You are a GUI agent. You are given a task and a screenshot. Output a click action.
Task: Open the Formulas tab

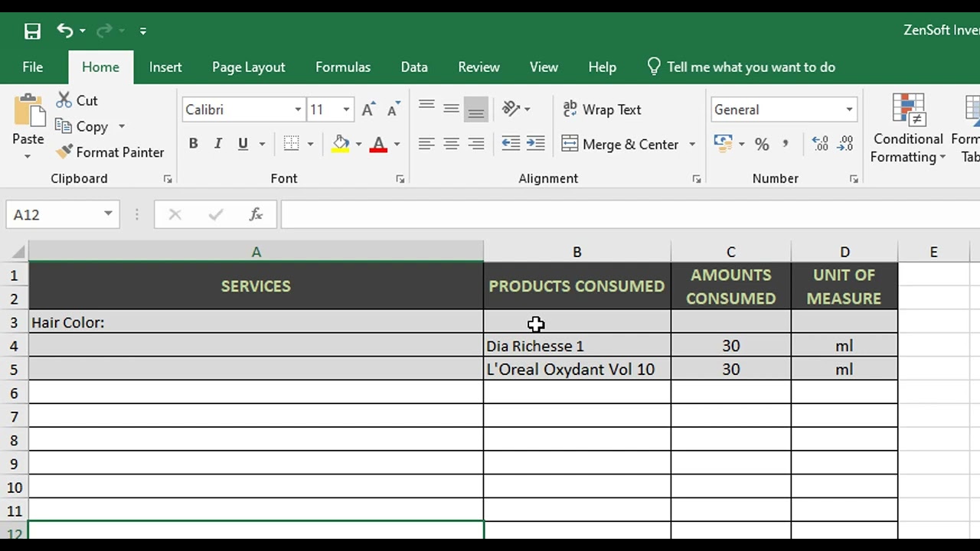(x=343, y=67)
